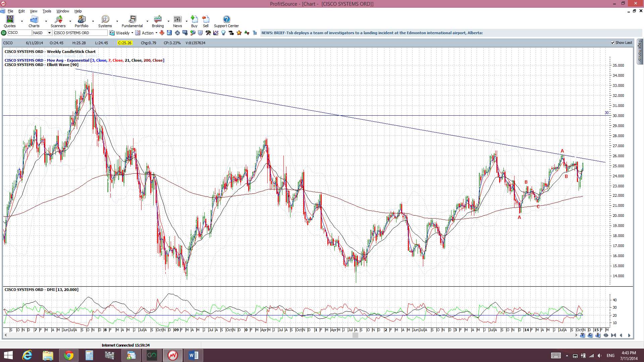
Task: Click the hammer tools icon
Action: 208,33
